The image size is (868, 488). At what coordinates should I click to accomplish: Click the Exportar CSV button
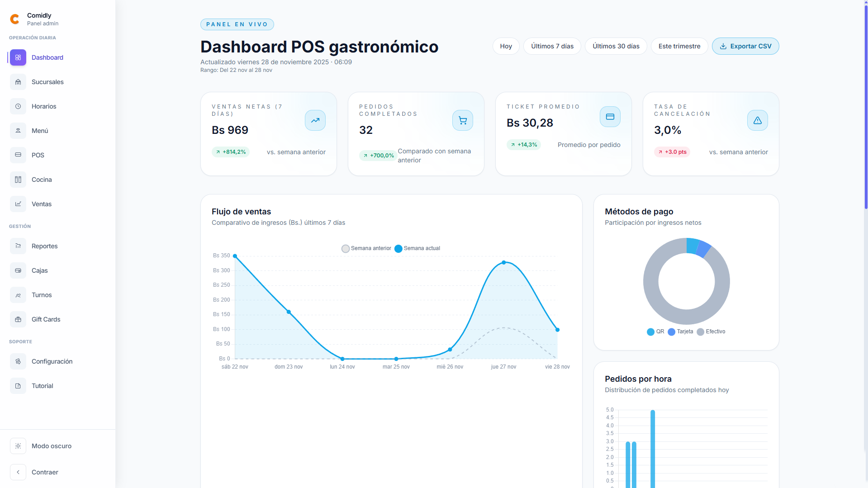click(745, 46)
